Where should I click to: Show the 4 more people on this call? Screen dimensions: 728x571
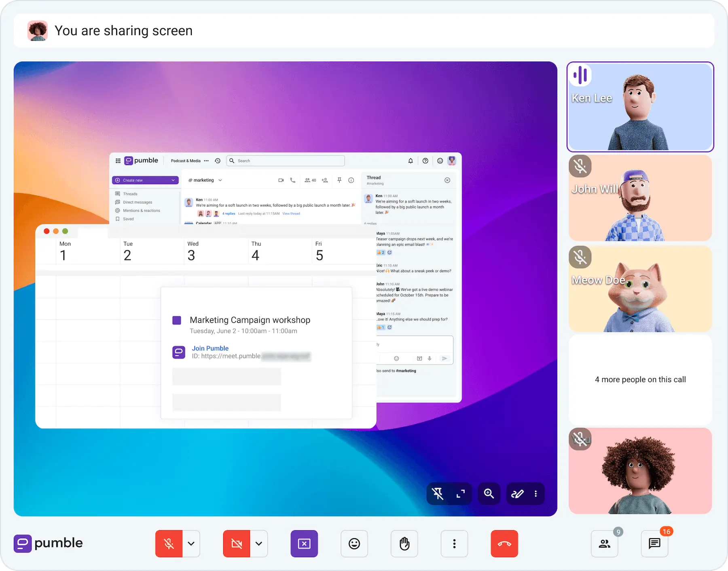[640, 380]
